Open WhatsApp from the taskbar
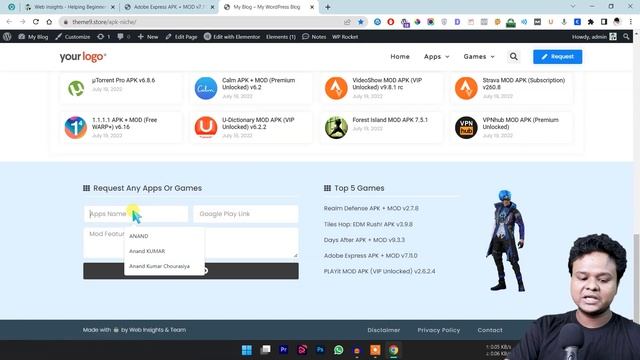 pos(338,350)
